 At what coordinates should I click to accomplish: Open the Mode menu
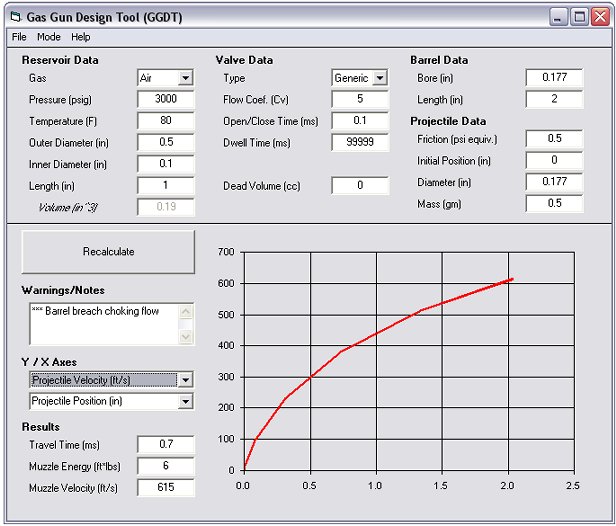49,37
